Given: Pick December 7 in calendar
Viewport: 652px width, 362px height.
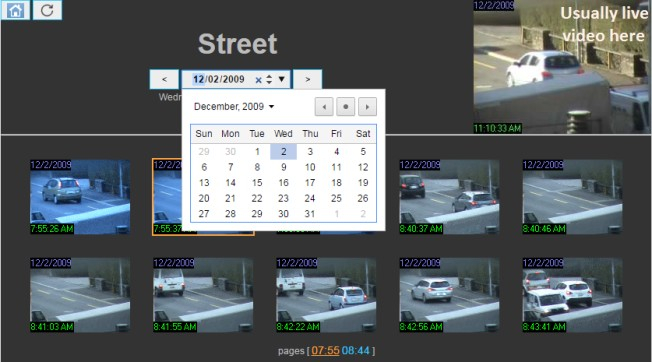Looking at the screenshot, I should [x=230, y=167].
